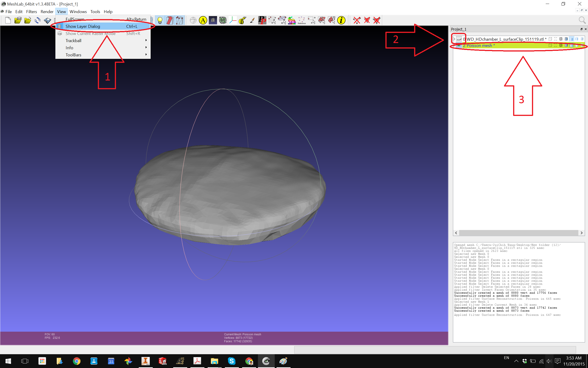
Task: Set points render mode on stl layer
Action: click(x=555, y=39)
